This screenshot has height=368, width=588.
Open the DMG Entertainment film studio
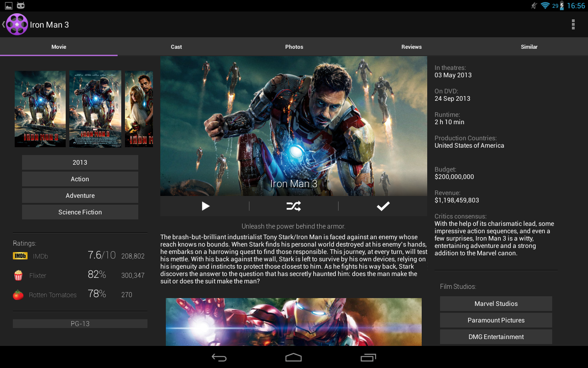496,337
